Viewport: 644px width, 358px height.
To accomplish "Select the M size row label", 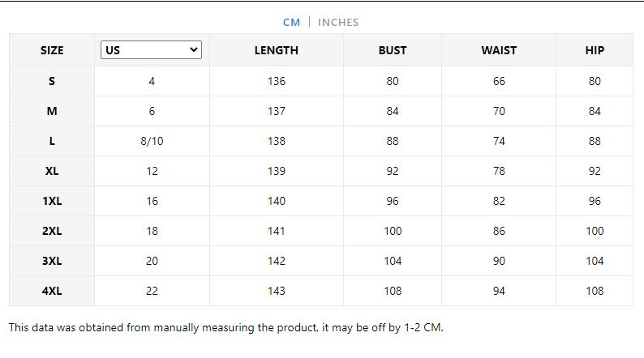I will [x=52, y=111].
